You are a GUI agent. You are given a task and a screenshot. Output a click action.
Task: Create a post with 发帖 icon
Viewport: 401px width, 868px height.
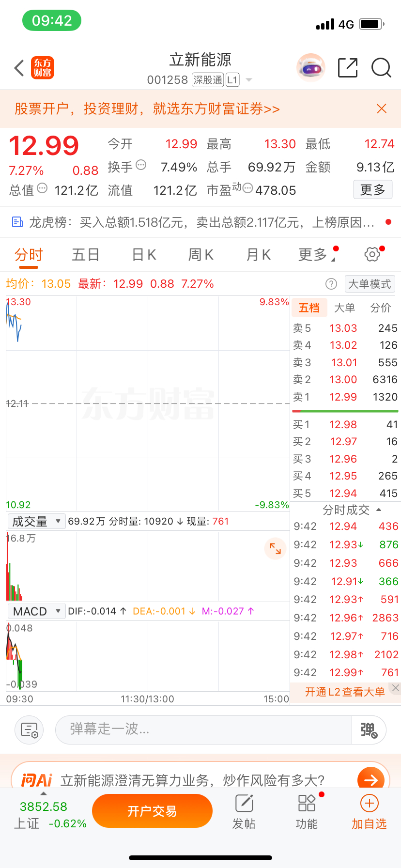(x=244, y=812)
